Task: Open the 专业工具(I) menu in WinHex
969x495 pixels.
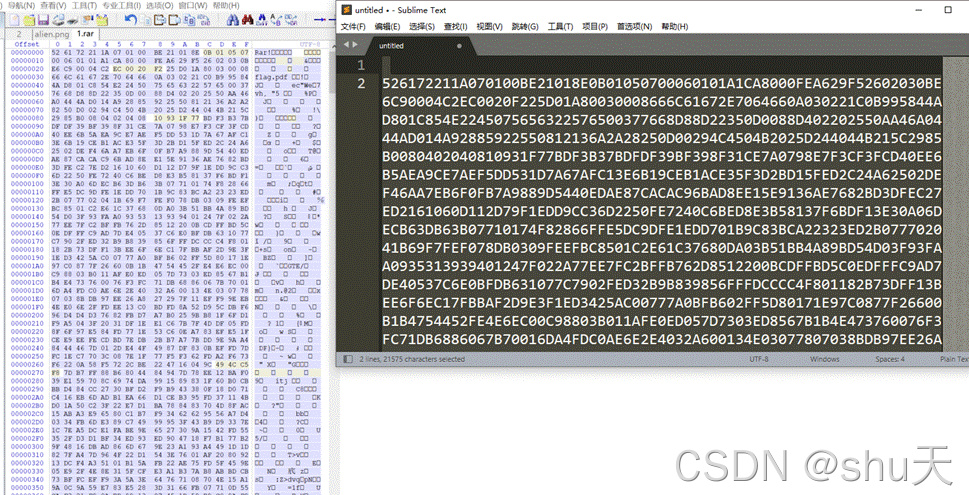Action: click(x=122, y=6)
